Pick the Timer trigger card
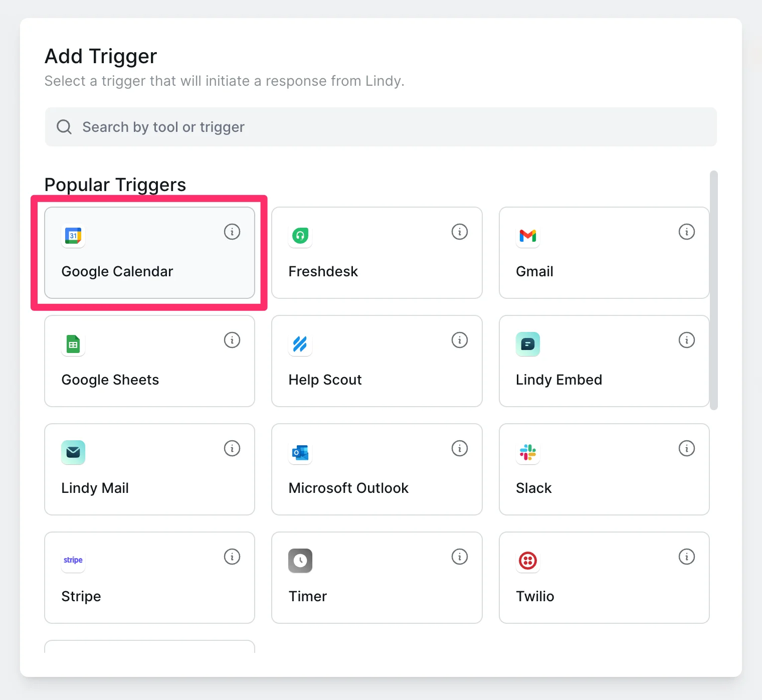This screenshot has height=700, width=762. 377,578
